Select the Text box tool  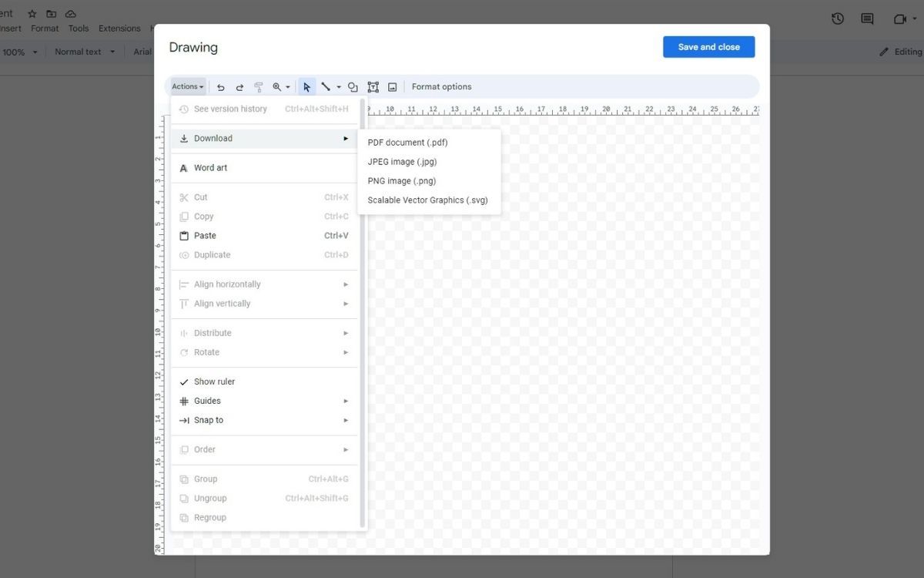pyautogui.click(x=373, y=87)
